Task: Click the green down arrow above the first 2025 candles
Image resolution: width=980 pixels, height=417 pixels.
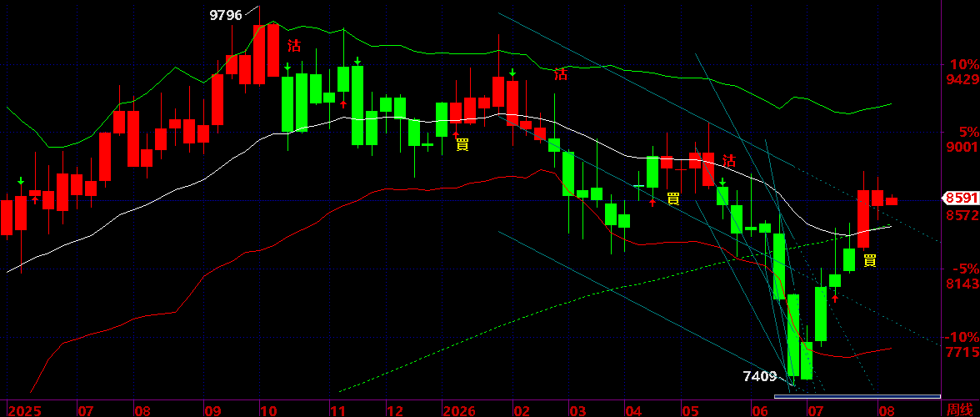Action: click(21, 181)
